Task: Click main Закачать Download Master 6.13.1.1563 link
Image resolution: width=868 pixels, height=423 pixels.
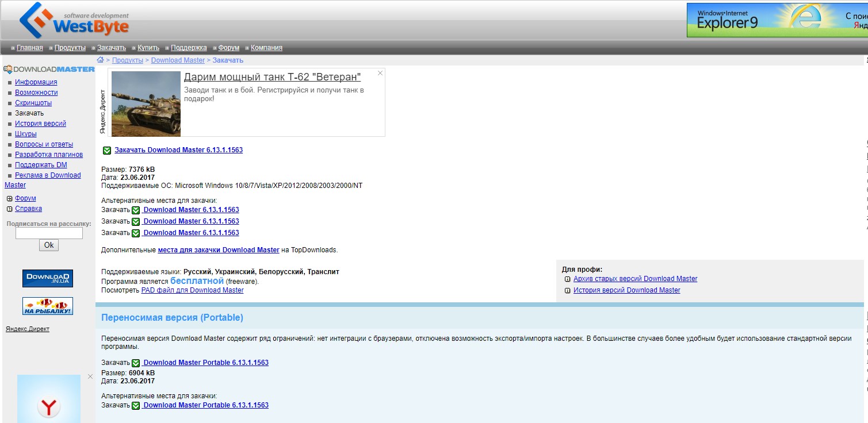Action: tap(178, 150)
